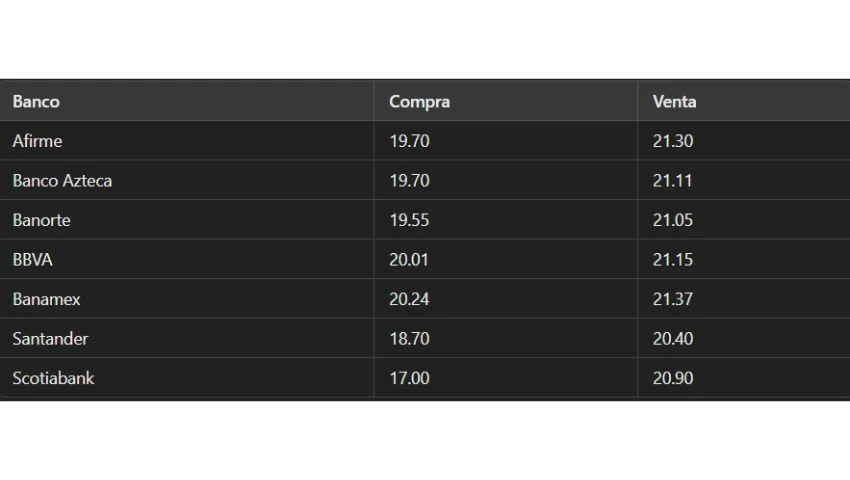The width and height of the screenshot is (850, 480).
Task: Click Banorte's Compra value 19.55
Action: 409,220
